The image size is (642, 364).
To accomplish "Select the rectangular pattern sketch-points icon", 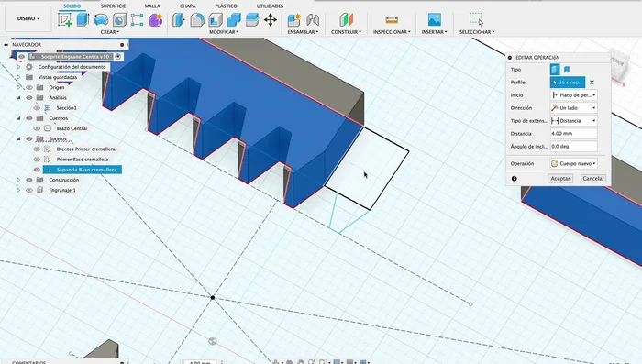I will pyautogui.click(x=138, y=19).
